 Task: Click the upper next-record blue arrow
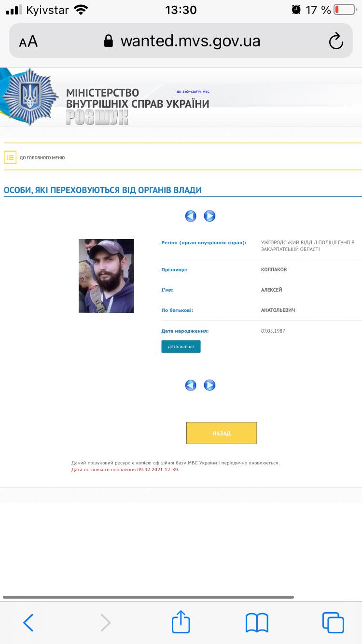tap(209, 216)
